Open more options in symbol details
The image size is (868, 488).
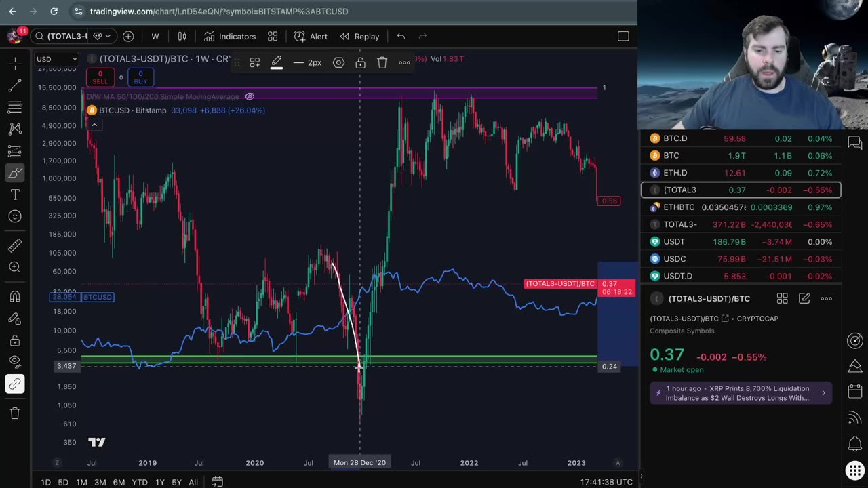[826, 298]
